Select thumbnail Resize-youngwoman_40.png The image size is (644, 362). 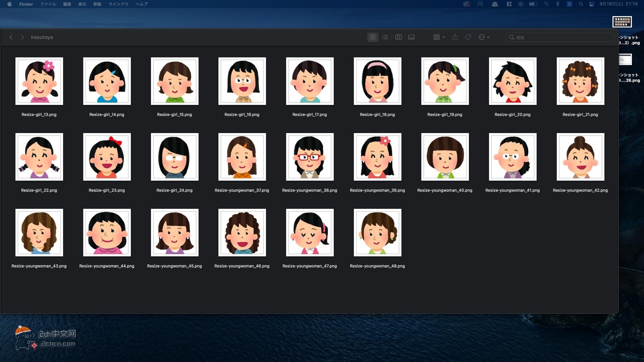445,157
